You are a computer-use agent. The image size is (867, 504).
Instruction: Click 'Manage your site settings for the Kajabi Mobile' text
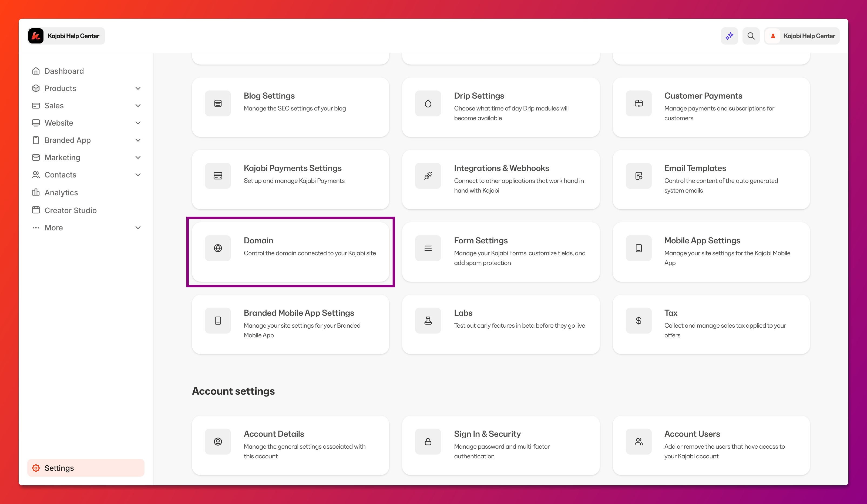coord(727,253)
